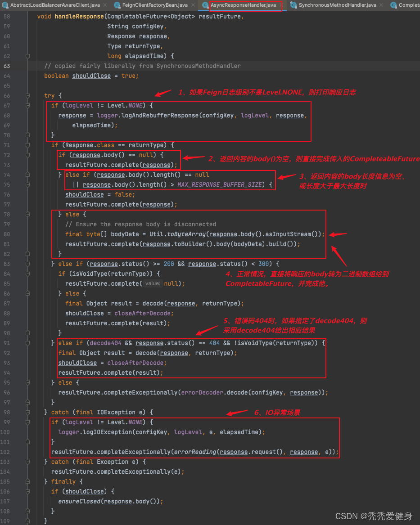Fold the IOException catch block at line 98
Viewport: 420px width, 525px height.
tap(28, 413)
